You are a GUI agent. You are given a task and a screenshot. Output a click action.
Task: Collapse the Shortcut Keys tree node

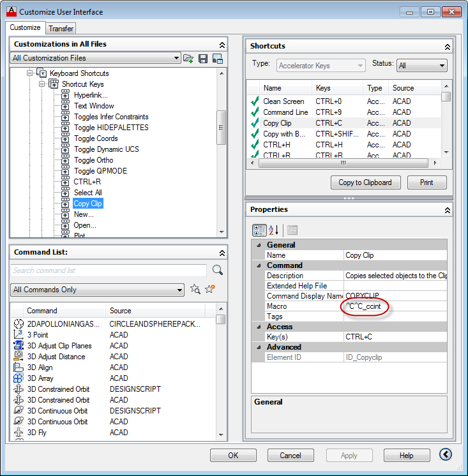click(x=42, y=84)
